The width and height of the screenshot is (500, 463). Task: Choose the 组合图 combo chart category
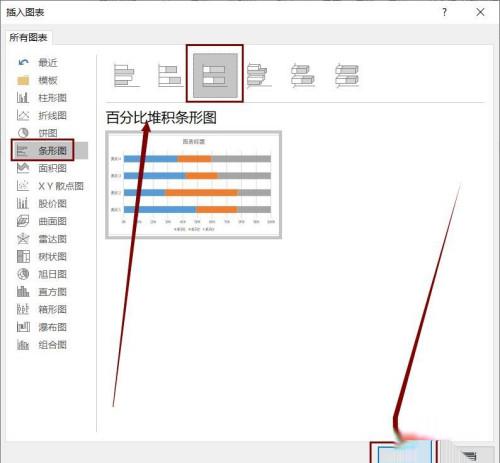(42, 345)
